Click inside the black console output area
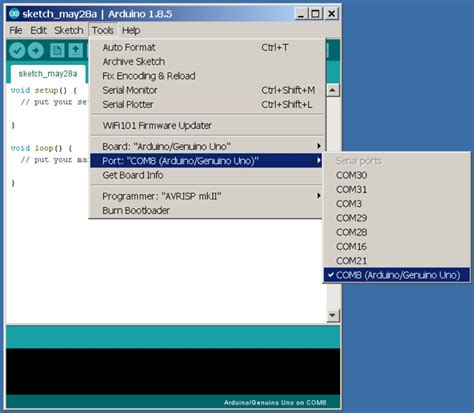This screenshot has width=474, height=413. click(173, 372)
